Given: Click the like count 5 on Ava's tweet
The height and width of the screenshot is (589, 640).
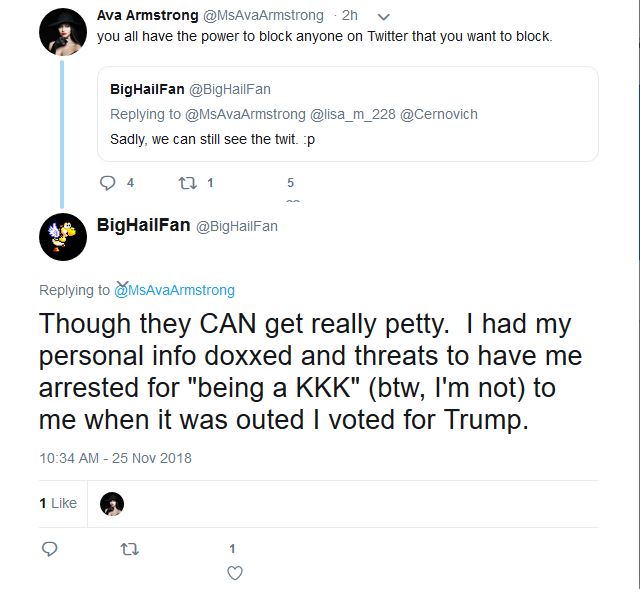Looking at the screenshot, I should (x=291, y=182).
